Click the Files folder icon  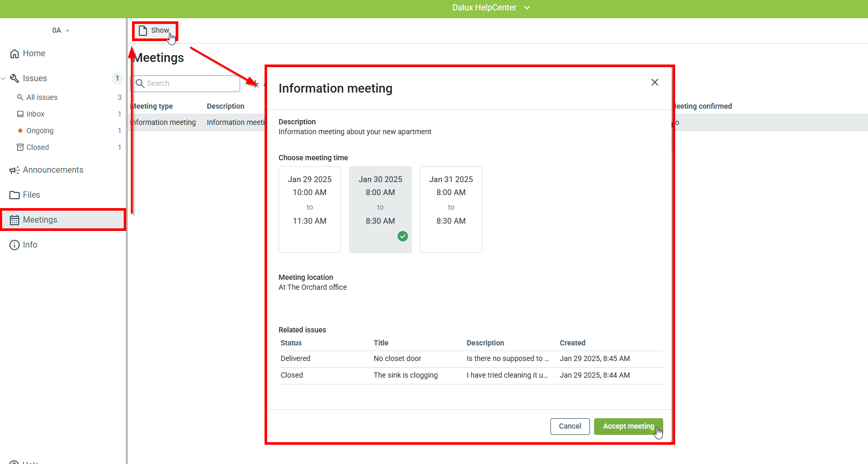(15, 195)
